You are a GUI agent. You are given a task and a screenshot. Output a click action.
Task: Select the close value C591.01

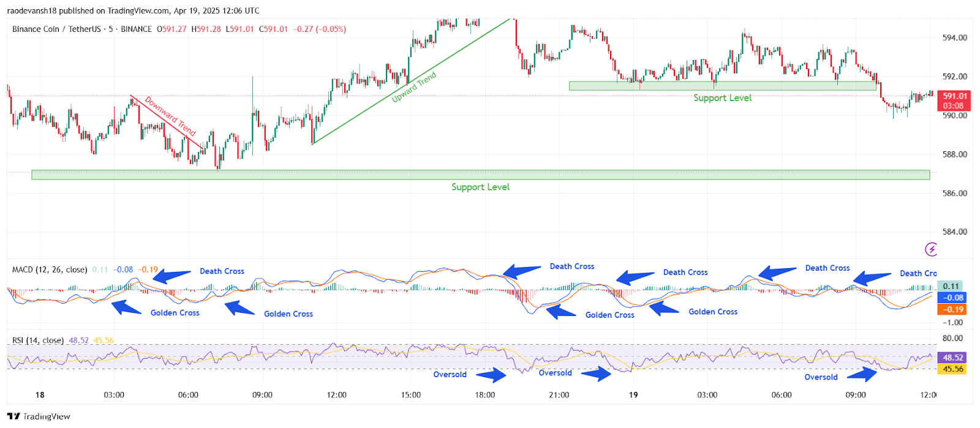coord(273,29)
